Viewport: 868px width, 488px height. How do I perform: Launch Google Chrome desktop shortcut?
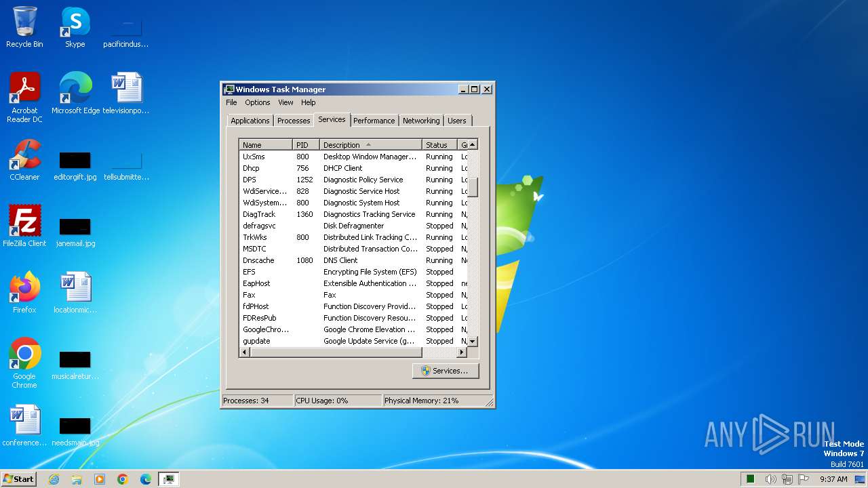click(24, 363)
